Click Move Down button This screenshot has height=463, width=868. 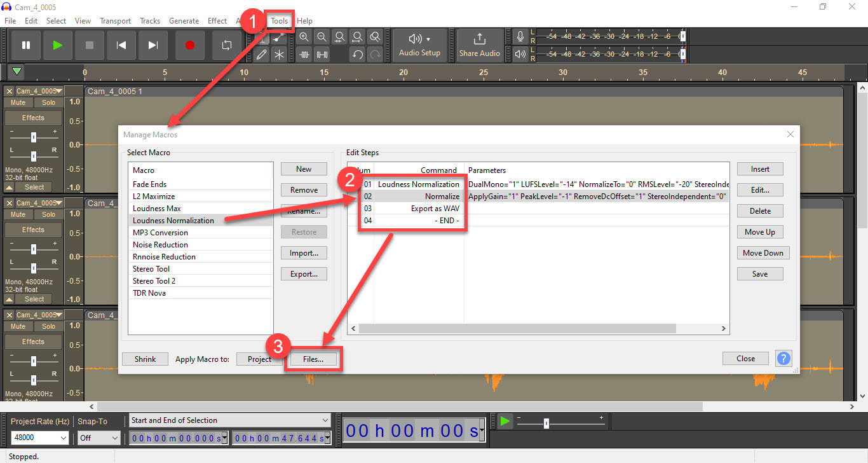pyautogui.click(x=763, y=252)
